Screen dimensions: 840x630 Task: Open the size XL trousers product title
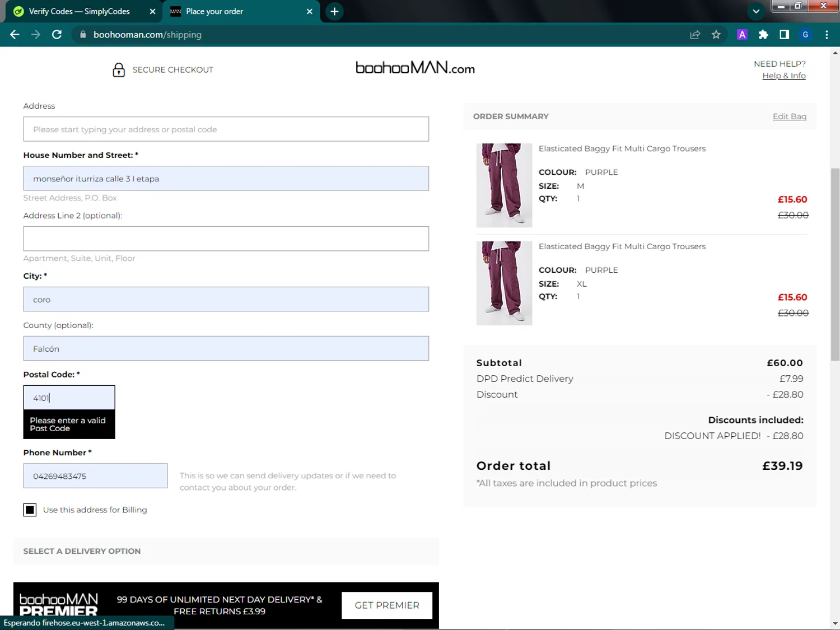point(622,246)
